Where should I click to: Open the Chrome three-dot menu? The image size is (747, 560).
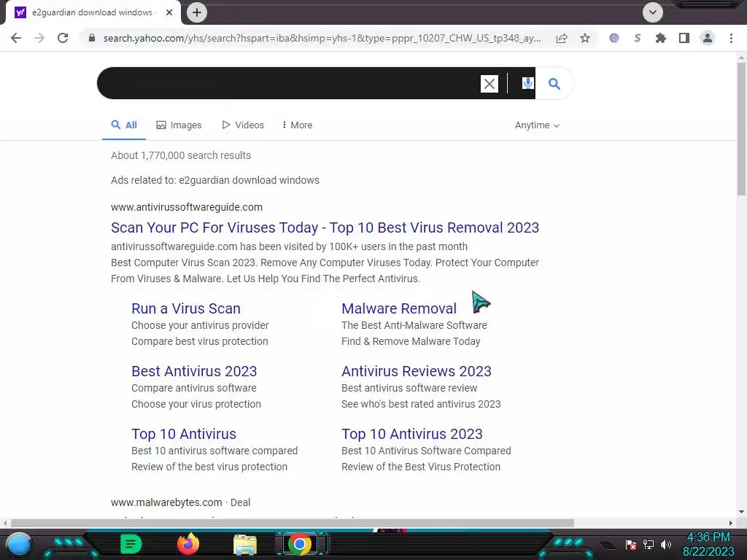coord(731,38)
